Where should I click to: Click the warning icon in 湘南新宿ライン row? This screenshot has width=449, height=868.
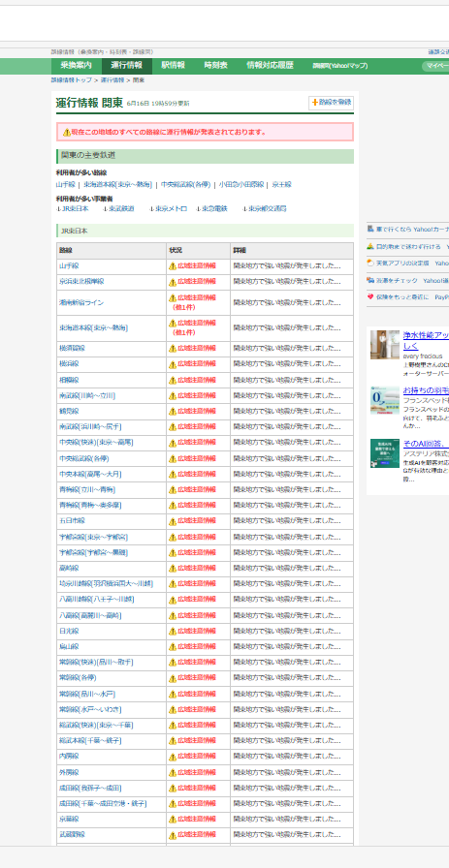(x=173, y=298)
